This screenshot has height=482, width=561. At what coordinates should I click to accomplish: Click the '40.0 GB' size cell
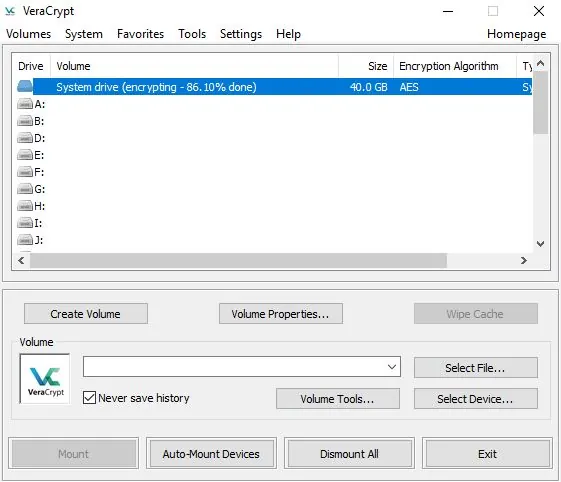click(x=369, y=87)
